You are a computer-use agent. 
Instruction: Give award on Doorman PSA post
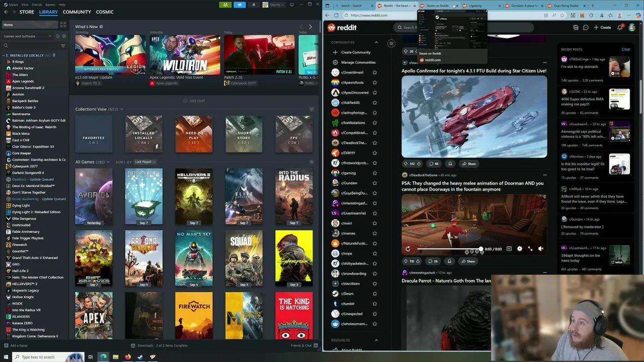tap(449, 261)
